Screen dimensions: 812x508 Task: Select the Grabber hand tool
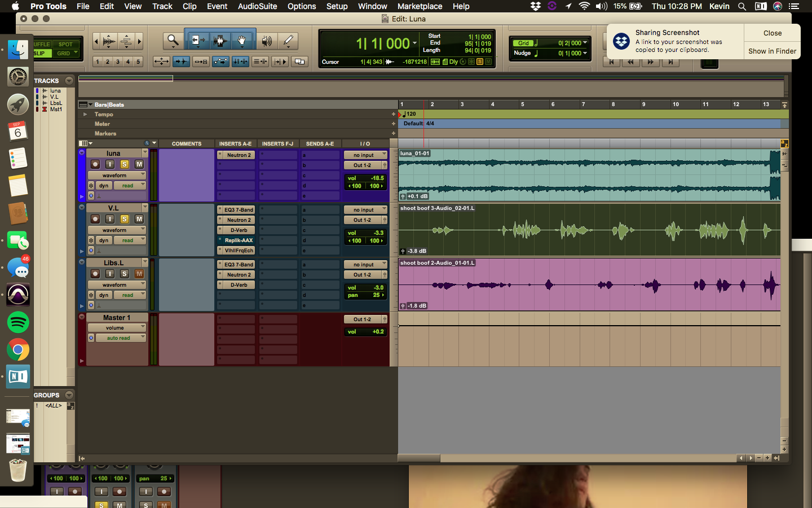[x=241, y=41]
